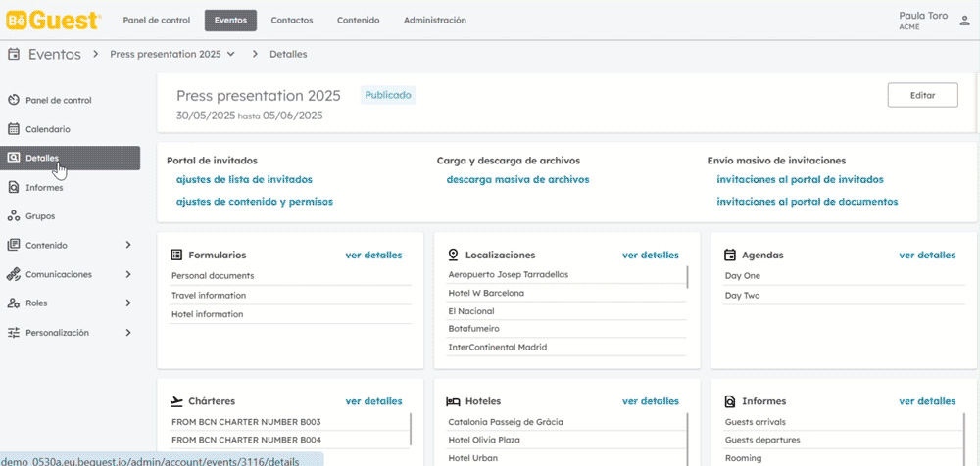The image size is (980, 466).
Task: Click the Localizaciones list scrollbar
Action: 688,277
